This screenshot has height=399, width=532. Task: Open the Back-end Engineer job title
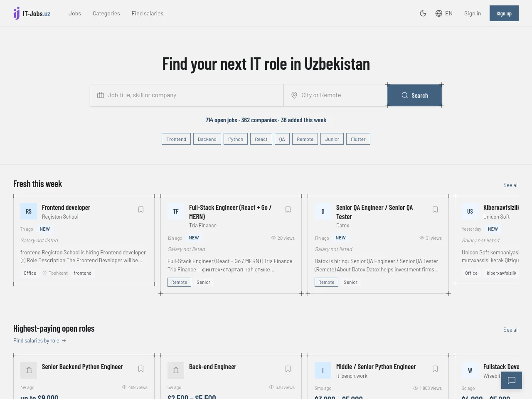pos(212,367)
